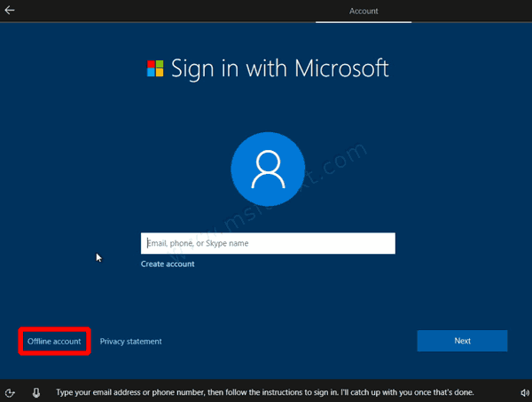
Task: Toggle the Cortana microphone icon
Action: click(x=36, y=392)
